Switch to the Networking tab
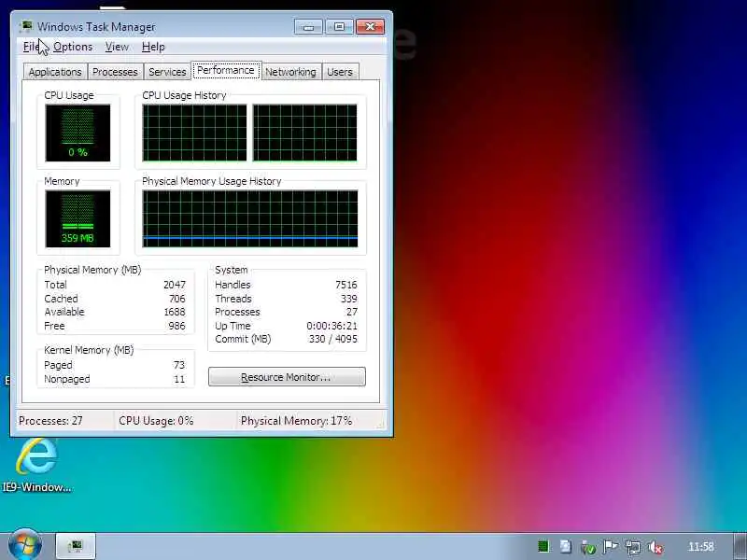Screen dimensions: 747x560 (x=290, y=72)
